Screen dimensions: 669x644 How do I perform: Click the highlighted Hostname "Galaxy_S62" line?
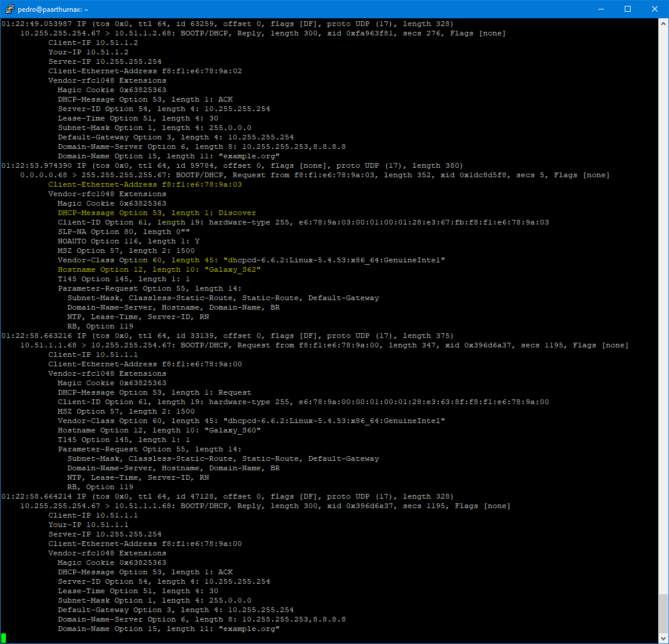[159, 269]
